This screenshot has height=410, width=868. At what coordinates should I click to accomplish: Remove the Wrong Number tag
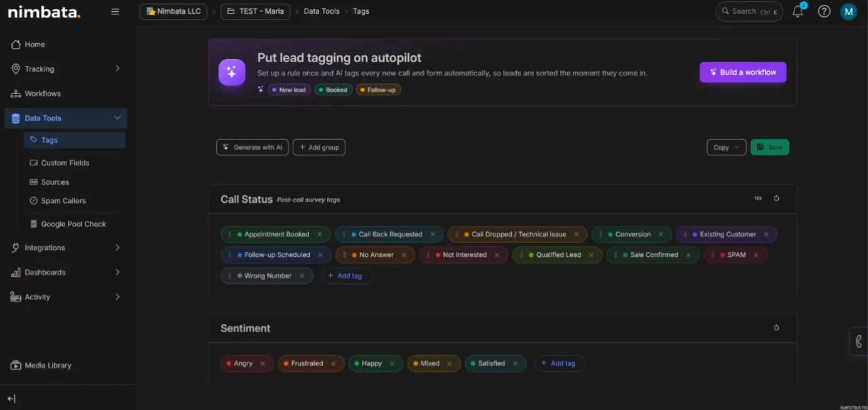pyautogui.click(x=302, y=276)
